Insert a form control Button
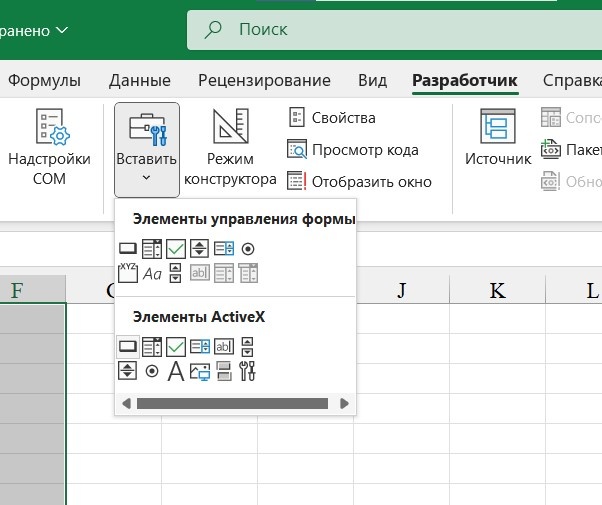602x505 pixels. 128,249
